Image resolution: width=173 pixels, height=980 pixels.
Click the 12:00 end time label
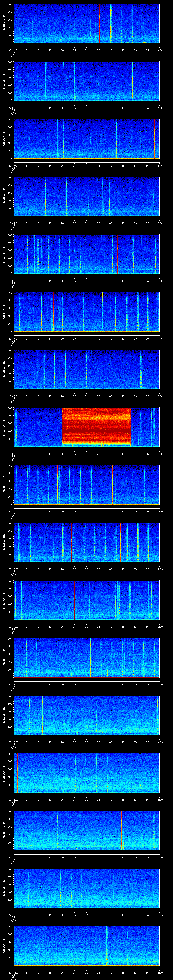click(x=159, y=627)
